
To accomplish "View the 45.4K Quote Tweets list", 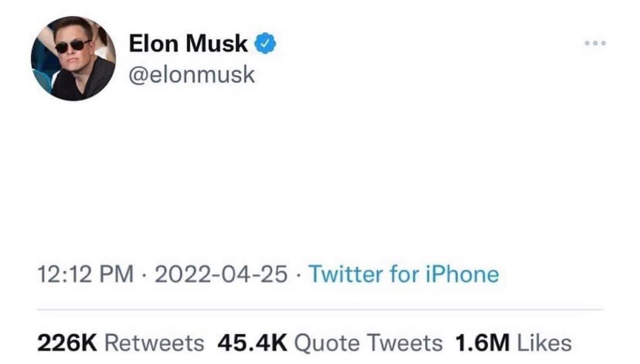I will tap(330, 343).
